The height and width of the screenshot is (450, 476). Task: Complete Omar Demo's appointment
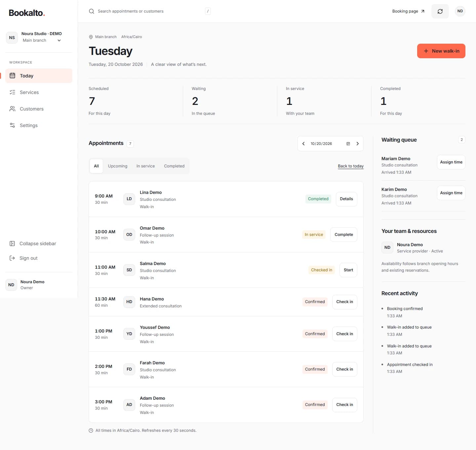point(344,235)
